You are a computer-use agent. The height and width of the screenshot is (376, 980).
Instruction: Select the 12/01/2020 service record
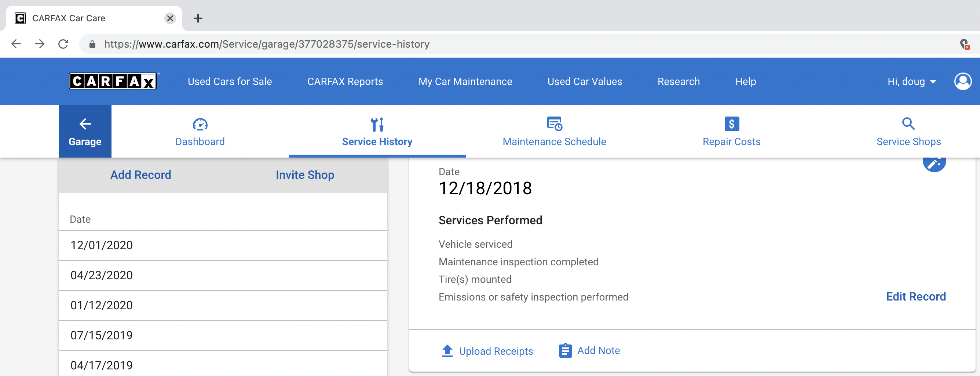[x=223, y=245]
